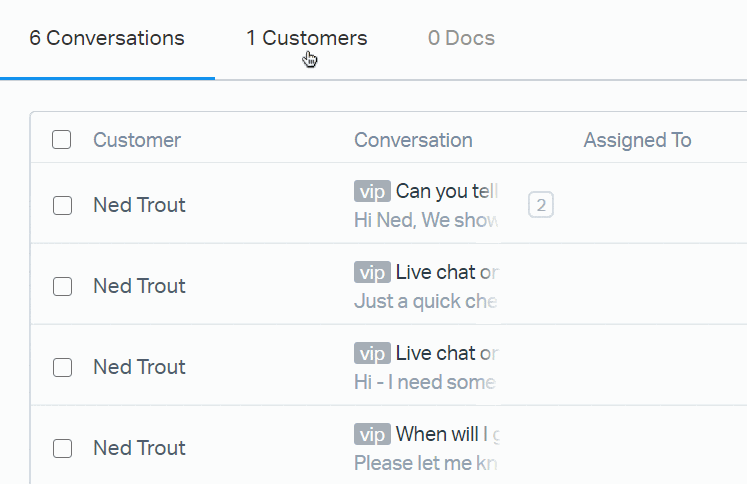Image resolution: width=747 pixels, height=484 pixels.
Task: Click the vip tag on 'Just a quick che' conversation
Action: [x=372, y=272]
